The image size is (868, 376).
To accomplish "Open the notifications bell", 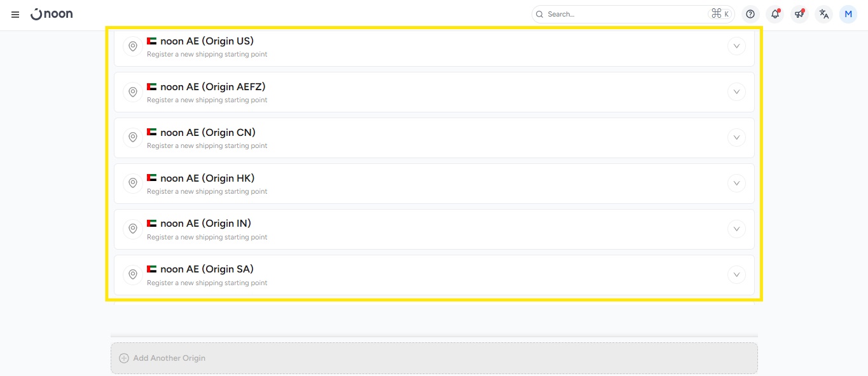I will tap(775, 14).
